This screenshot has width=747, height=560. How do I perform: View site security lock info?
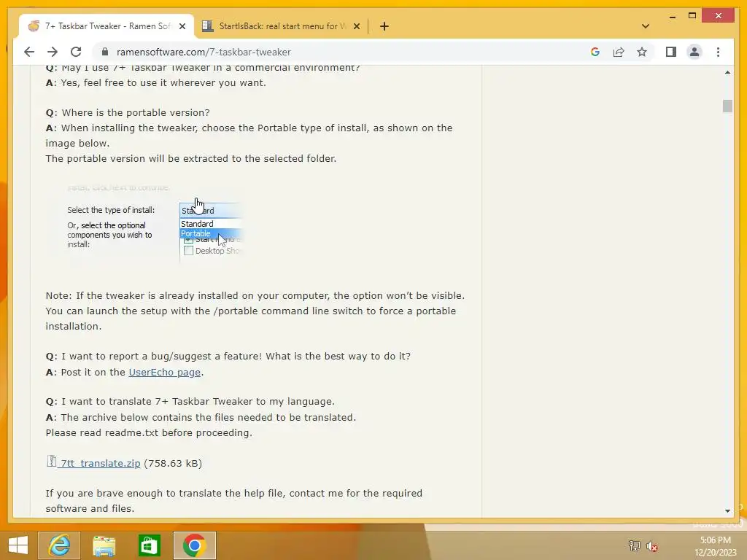point(105,52)
